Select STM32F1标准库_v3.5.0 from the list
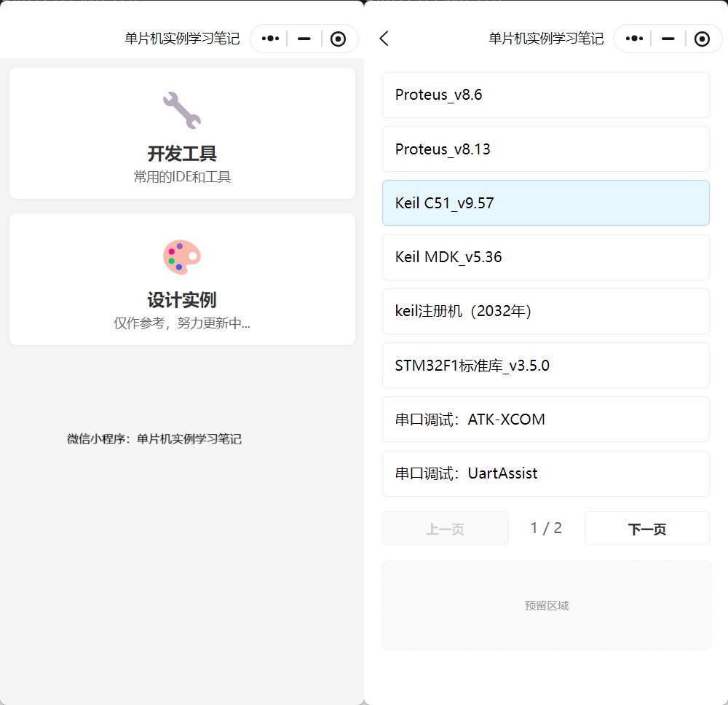The width and height of the screenshot is (728, 705). point(545,365)
